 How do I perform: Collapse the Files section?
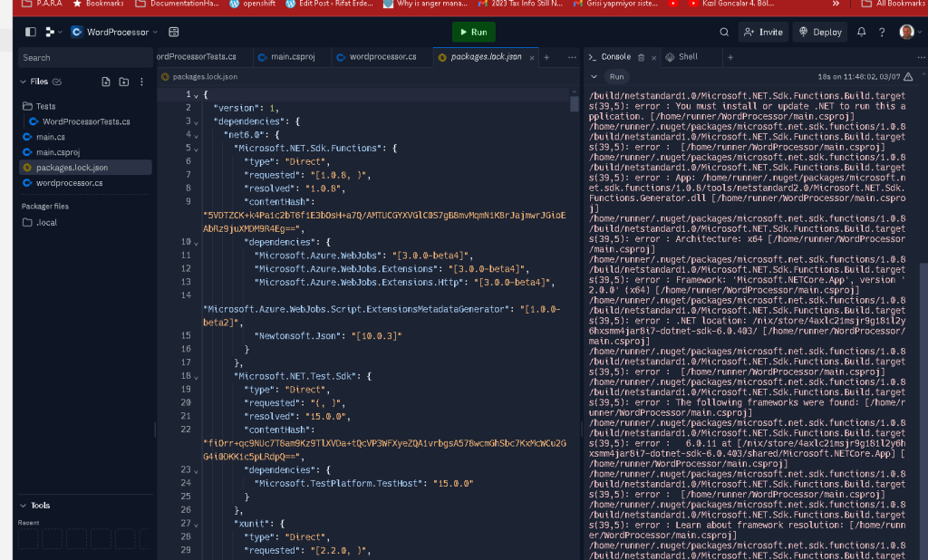coord(23,82)
